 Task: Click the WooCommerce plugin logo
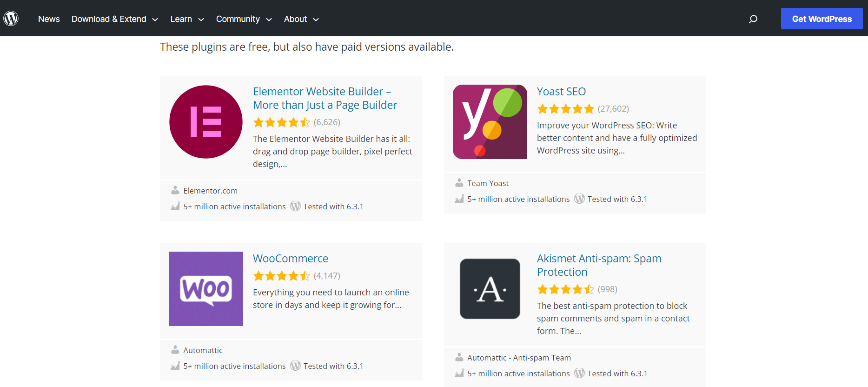coord(206,289)
